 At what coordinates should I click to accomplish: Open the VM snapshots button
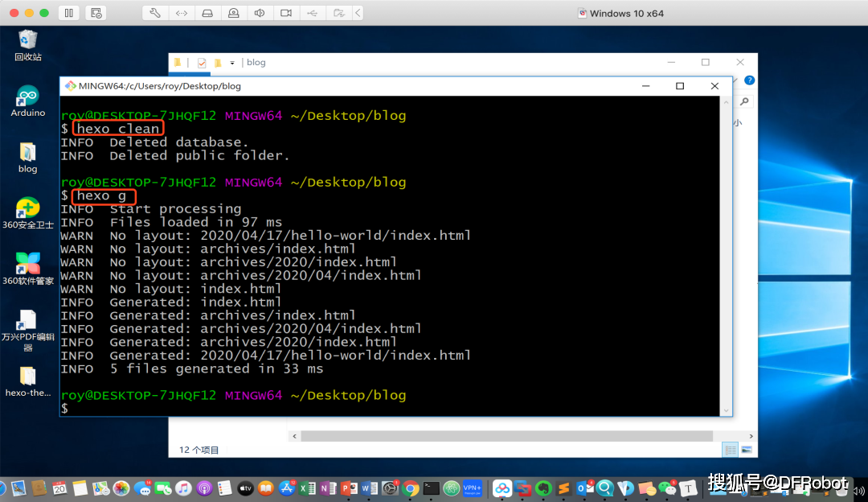(96, 13)
